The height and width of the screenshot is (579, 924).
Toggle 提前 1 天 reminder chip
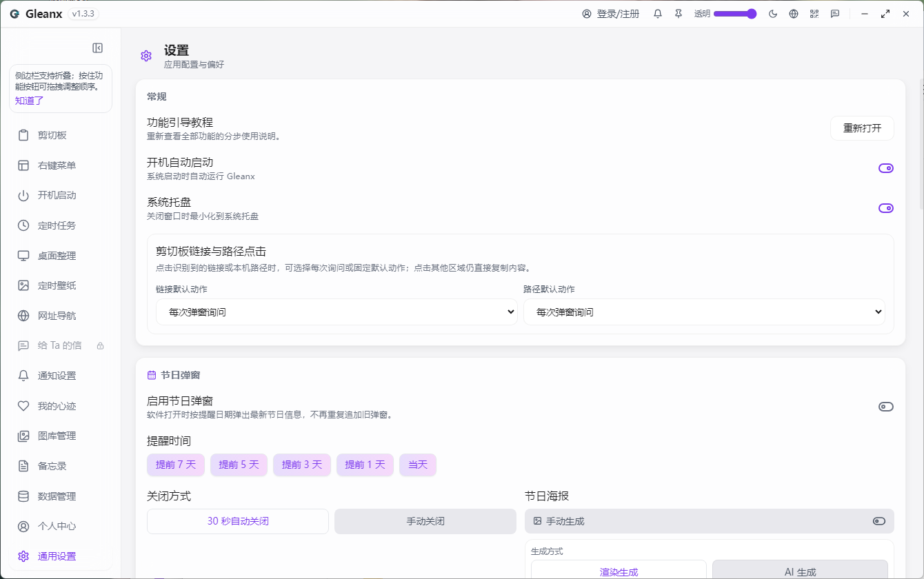coord(365,465)
